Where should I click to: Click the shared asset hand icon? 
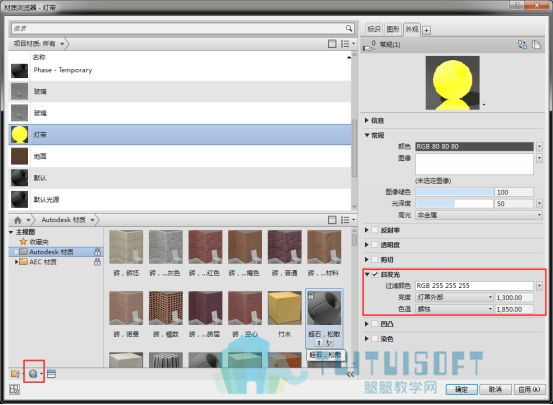pyautogui.click(x=369, y=46)
